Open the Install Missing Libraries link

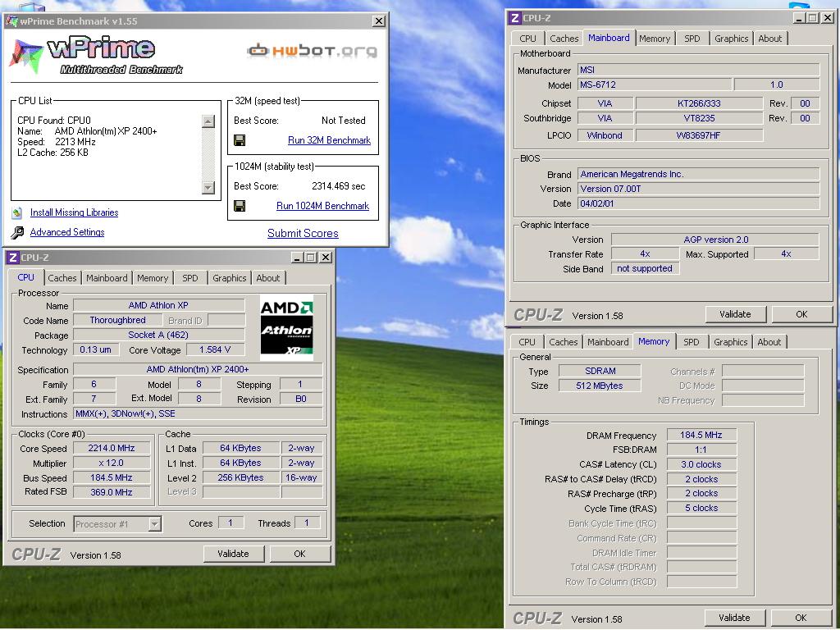74,212
